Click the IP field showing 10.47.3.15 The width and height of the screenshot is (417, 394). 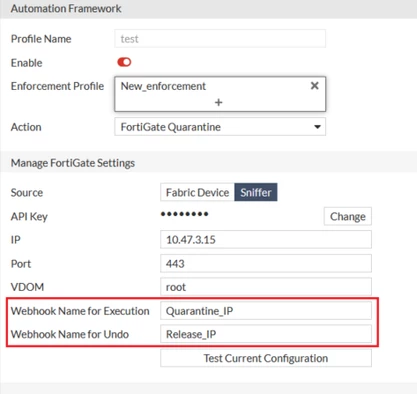pyautogui.click(x=266, y=239)
